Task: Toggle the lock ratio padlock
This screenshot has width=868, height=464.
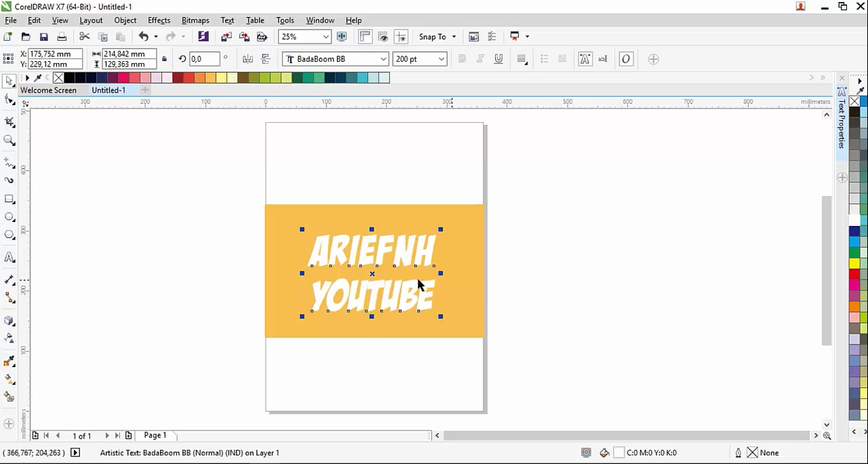Action: tap(164, 59)
